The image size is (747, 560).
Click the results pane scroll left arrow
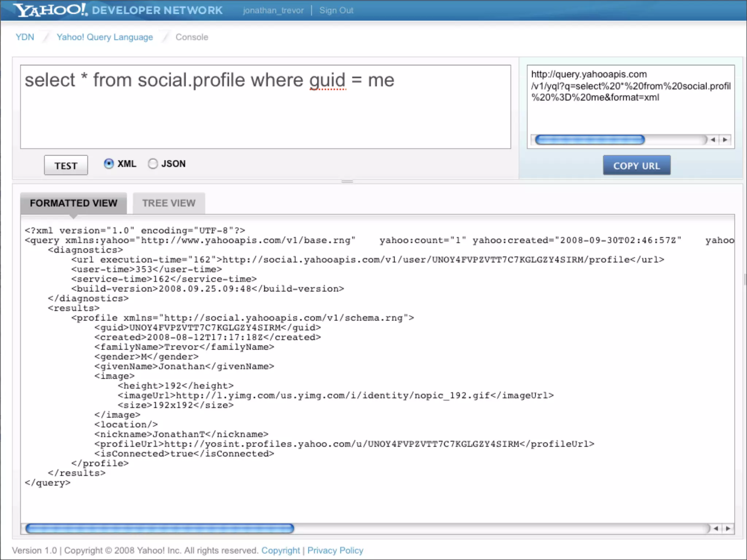716,528
